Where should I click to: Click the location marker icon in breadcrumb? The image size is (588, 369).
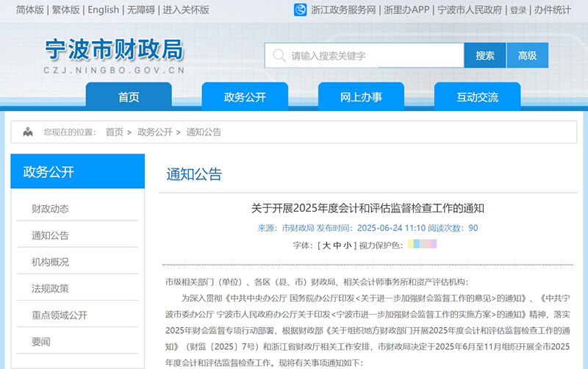pyautogui.click(x=28, y=132)
